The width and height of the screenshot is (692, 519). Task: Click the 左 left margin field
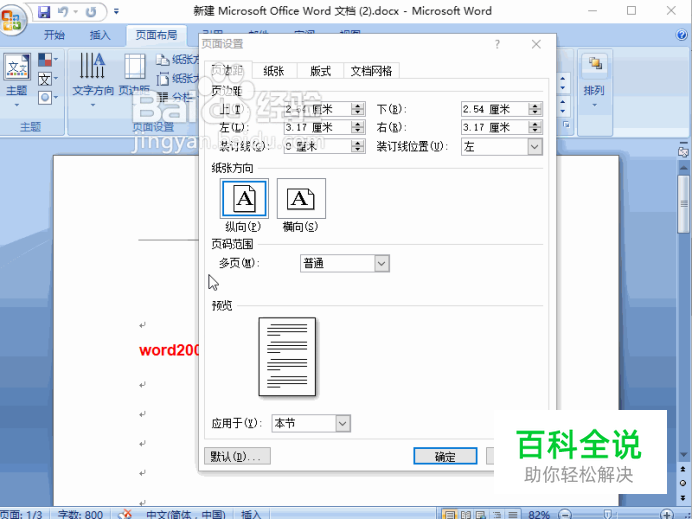(x=318, y=128)
